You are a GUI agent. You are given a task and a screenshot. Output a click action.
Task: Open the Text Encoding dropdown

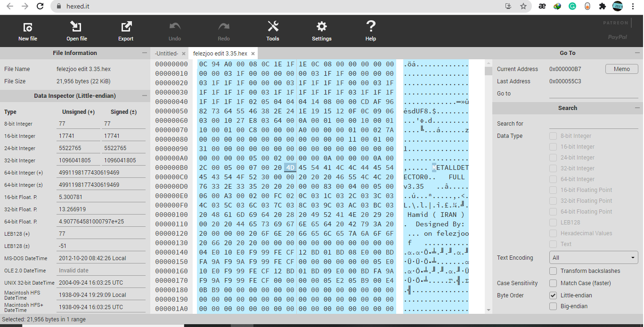594,258
